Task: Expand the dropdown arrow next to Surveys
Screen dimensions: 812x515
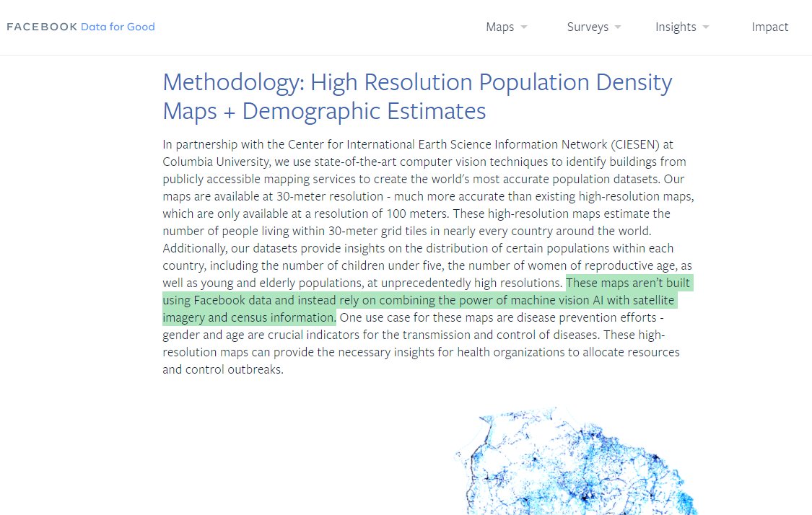Action: (x=618, y=27)
